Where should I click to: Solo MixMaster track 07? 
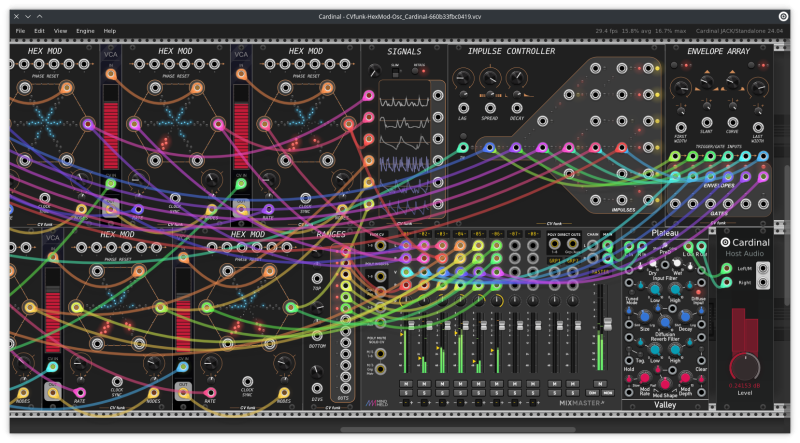click(x=514, y=392)
